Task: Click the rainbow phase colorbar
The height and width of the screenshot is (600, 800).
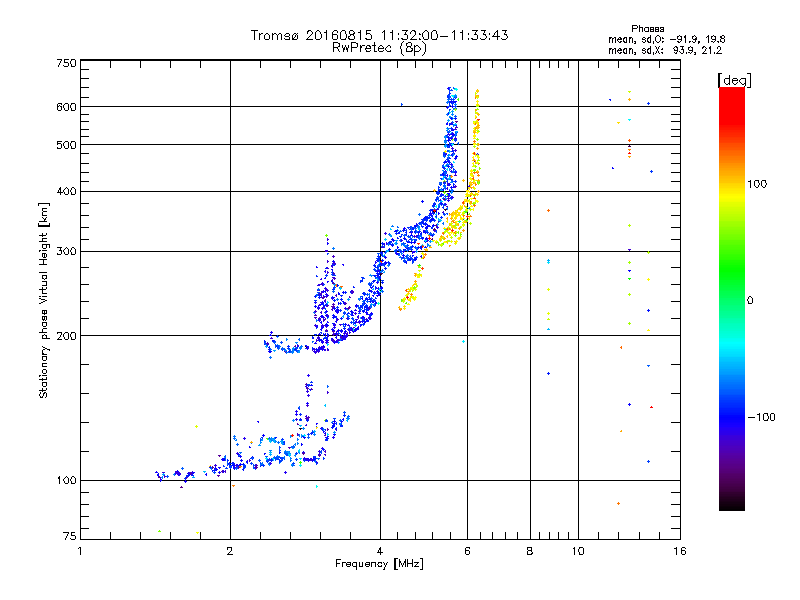Action: pos(732,298)
